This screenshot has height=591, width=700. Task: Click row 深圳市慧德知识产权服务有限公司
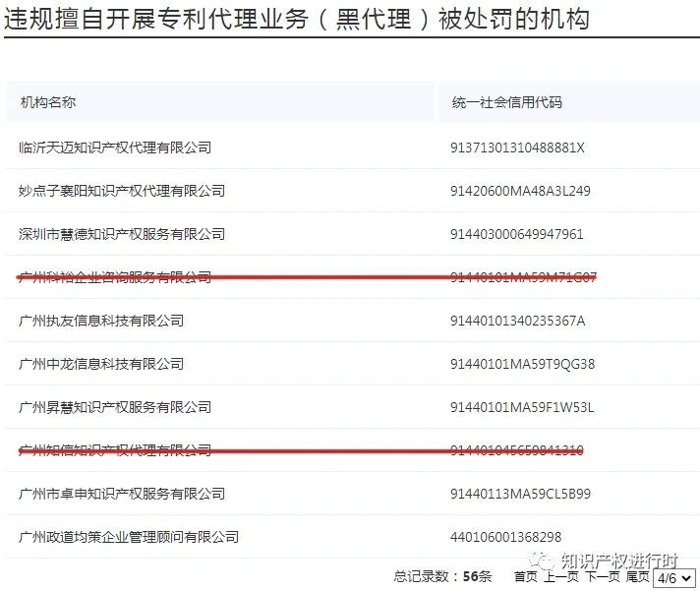352,234
